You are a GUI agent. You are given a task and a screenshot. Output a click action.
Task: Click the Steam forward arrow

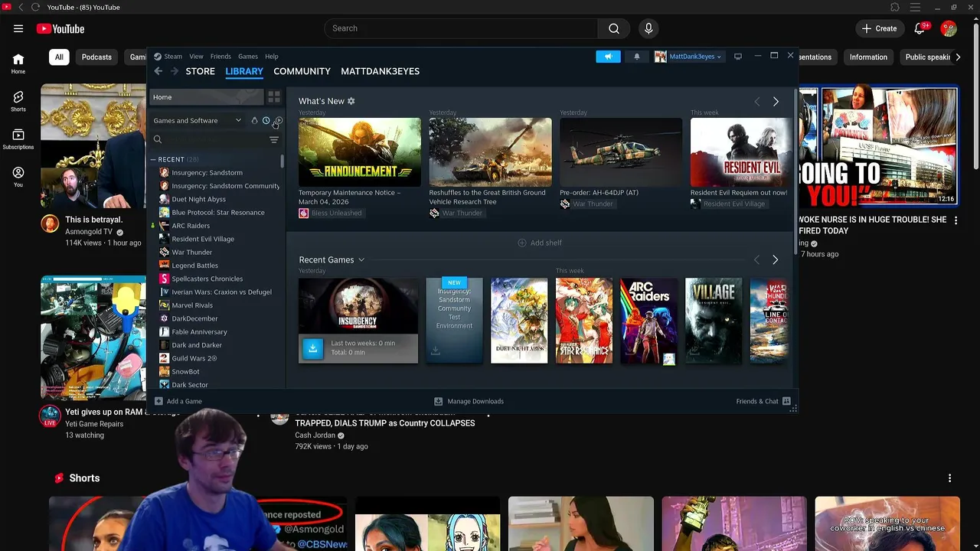175,71
